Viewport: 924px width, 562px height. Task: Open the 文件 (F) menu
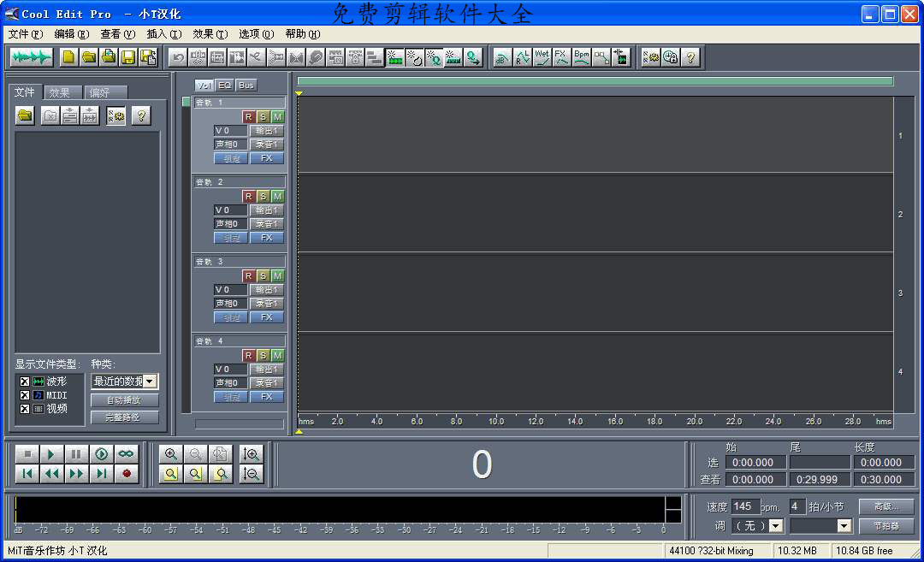pyautogui.click(x=26, y=34)
